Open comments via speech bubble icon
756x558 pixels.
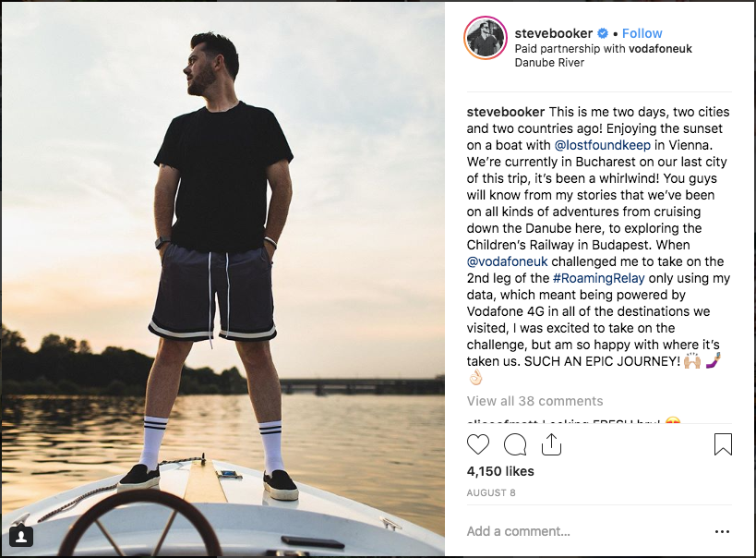tap(515, 445)
